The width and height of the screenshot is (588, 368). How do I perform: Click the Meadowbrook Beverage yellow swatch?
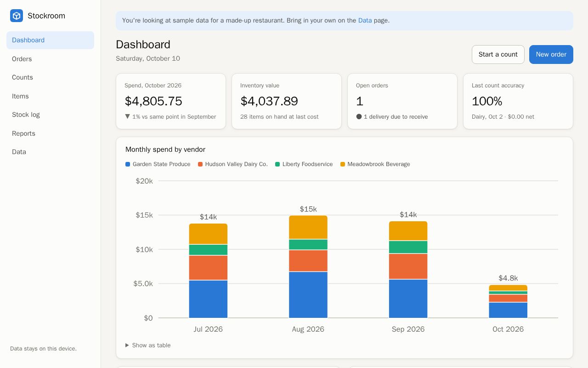(343, 164)
